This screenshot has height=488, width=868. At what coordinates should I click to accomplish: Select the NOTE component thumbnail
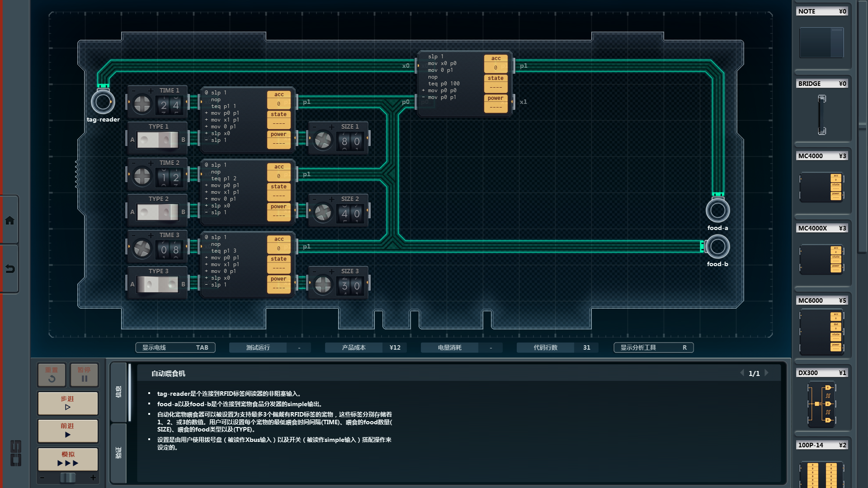[821, 42]
